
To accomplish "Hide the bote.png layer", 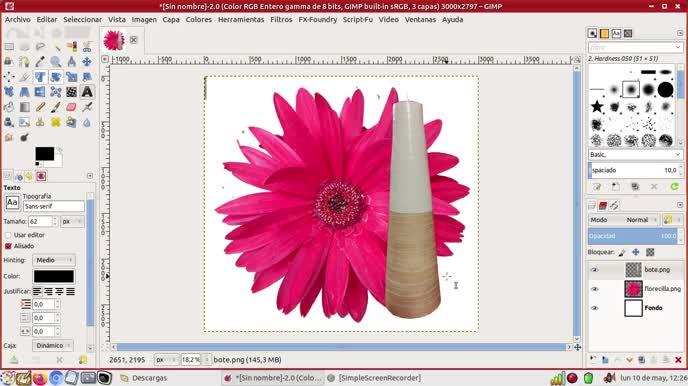I will pyautogui.click(x=595, y=270).
